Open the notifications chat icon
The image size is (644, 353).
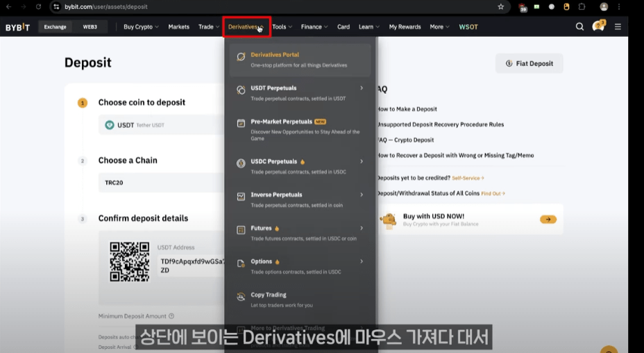click(598, 26)
